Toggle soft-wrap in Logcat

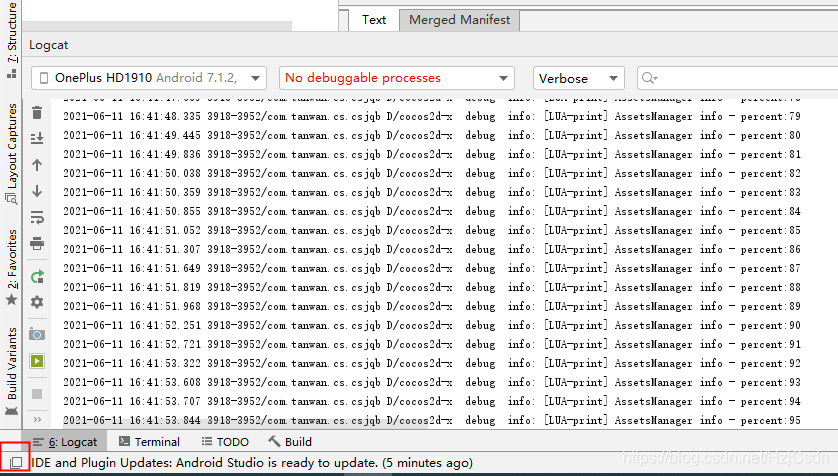(x=37, y=217)
